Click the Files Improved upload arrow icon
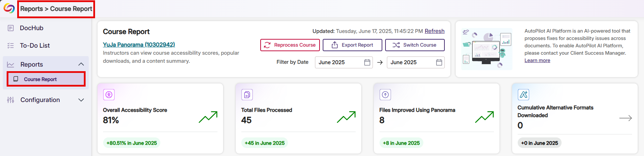Viewport: 644px width, 156px height. click(x=385, y=95)
